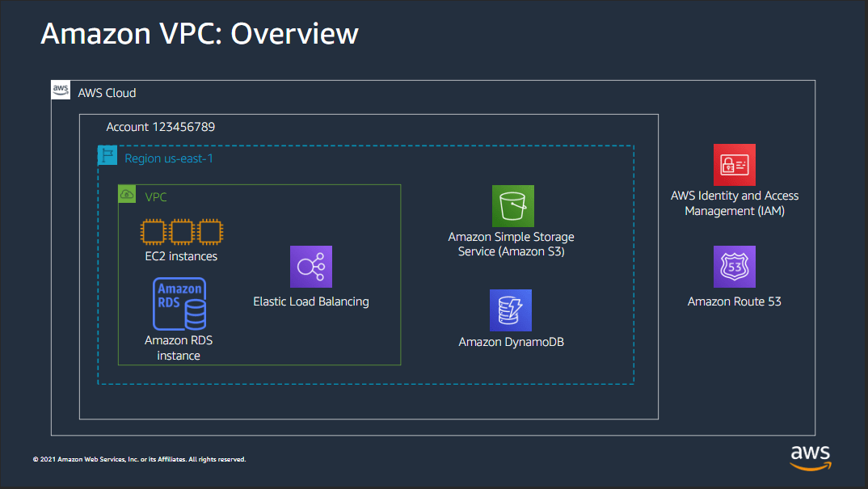Click the AWS Cloud label text

pos(107,91)
